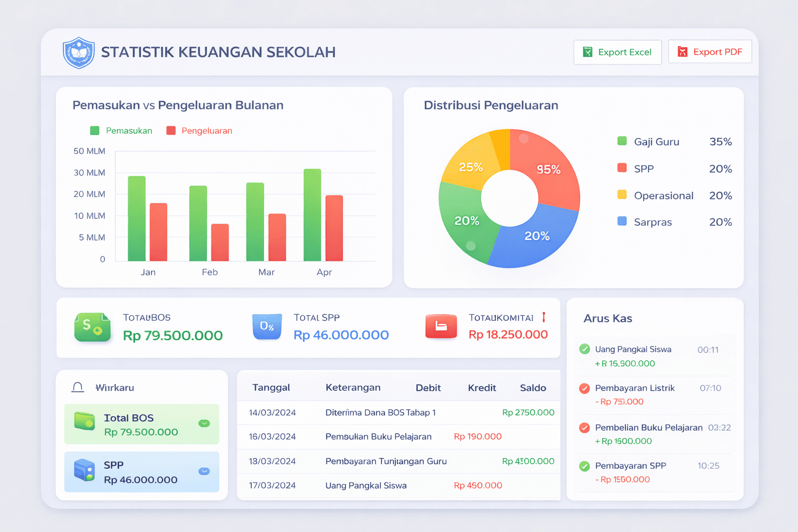Select the Diterima Dana BOS Tahap 1 table row
Viewport: 798px width, 532px height.
point(398,413)
